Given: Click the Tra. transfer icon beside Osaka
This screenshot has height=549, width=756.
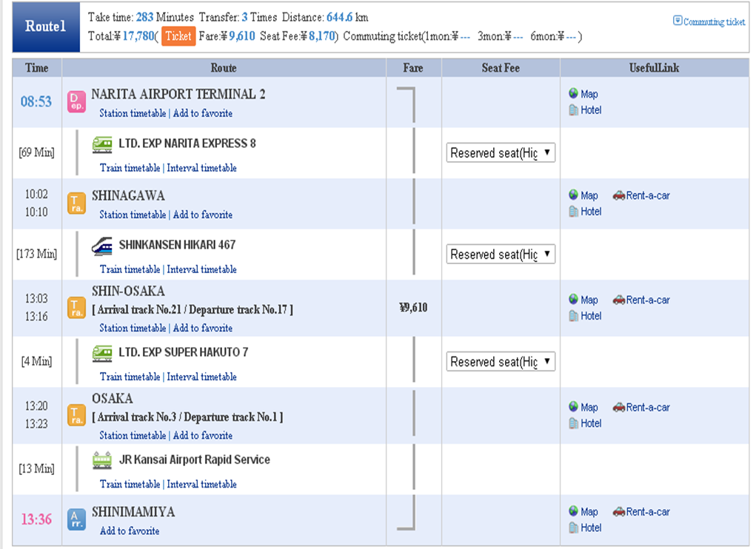Looking at the screenshot, I should (76, 415).
